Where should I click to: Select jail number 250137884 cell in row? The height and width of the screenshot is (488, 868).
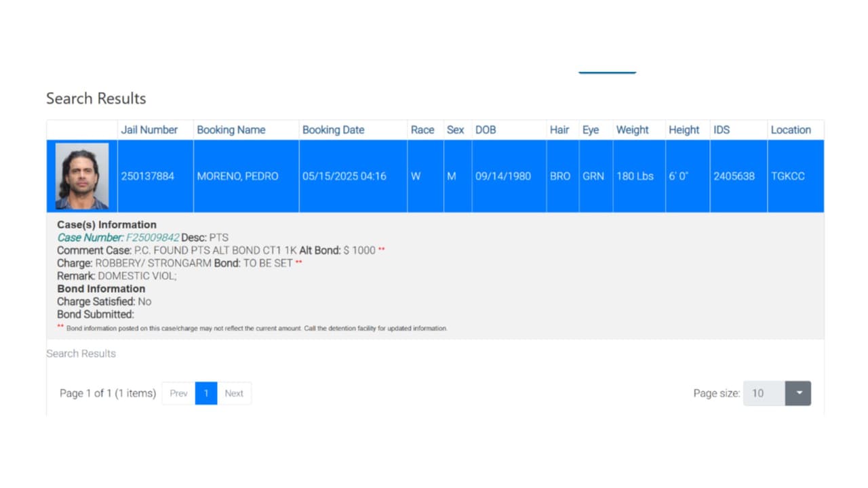tap(148, 176)
